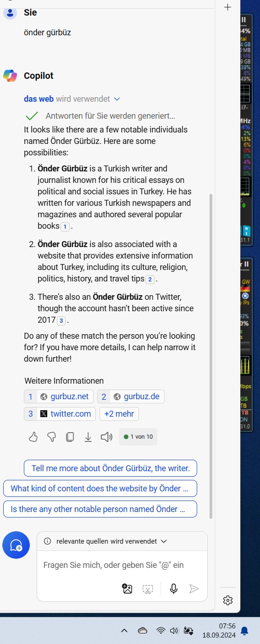Add a screenshot with scissors icon
This screenshot has height=644, width=260.
coord(147,589)
